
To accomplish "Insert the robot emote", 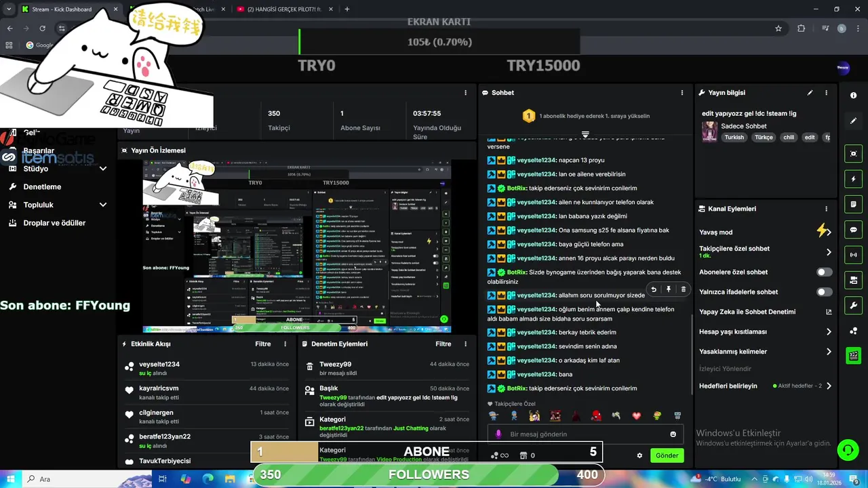I will (677, 415).
